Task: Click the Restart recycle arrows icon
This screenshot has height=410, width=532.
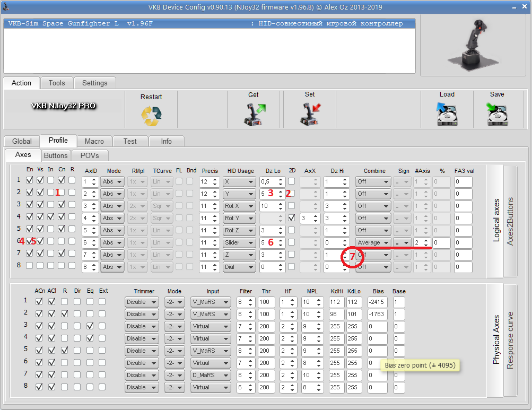Action: [151, 116]
